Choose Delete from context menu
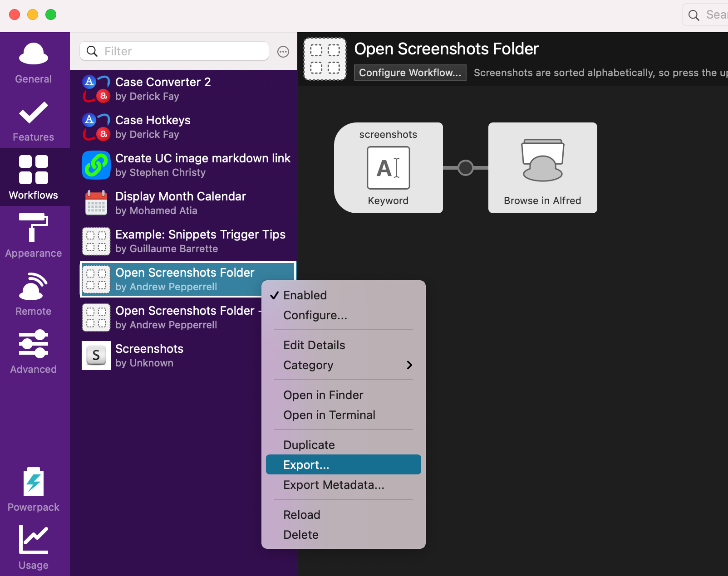The width and height of the screenshot is (728, 576). (x=344, y=535)
